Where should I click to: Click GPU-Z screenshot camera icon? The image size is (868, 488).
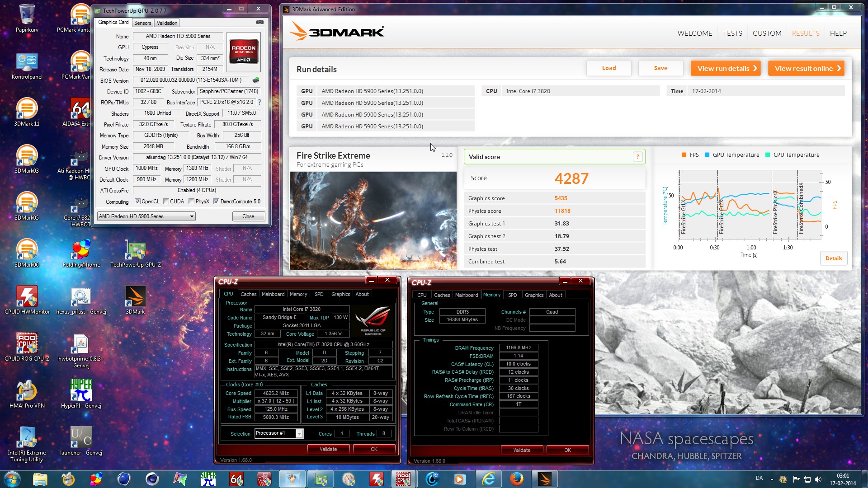(260, 22)
